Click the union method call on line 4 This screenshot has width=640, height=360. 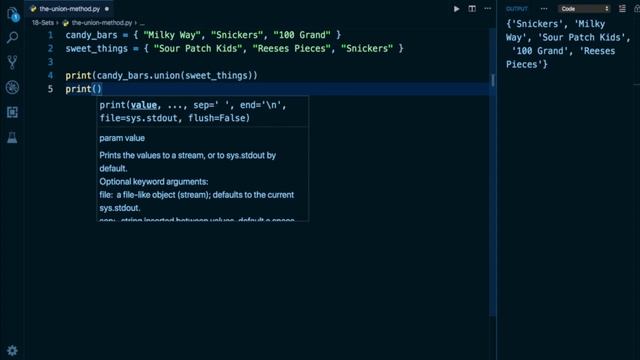pyautogui.click(x=167, y=76)
